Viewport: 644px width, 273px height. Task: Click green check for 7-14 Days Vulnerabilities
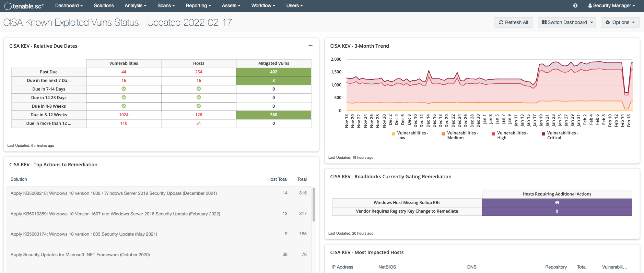(x=124, y=89)
